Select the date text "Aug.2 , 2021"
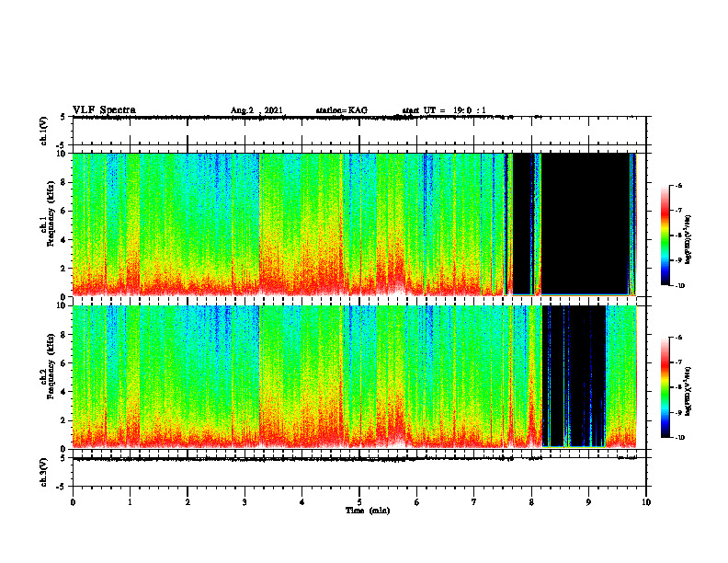728x563 pixels. click(256, 110)
